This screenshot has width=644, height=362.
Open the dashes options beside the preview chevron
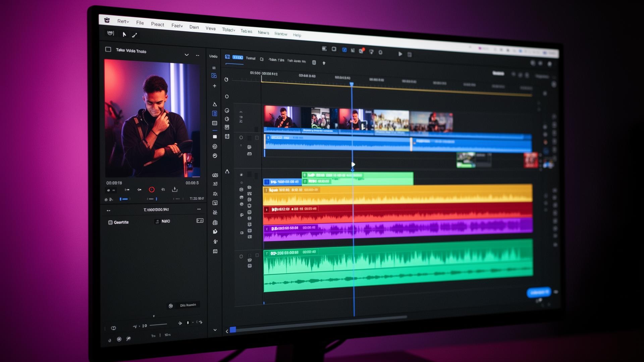[198, 55]
